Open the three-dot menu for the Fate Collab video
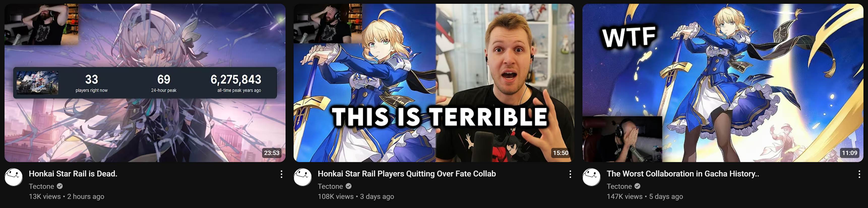 [570, 174]
